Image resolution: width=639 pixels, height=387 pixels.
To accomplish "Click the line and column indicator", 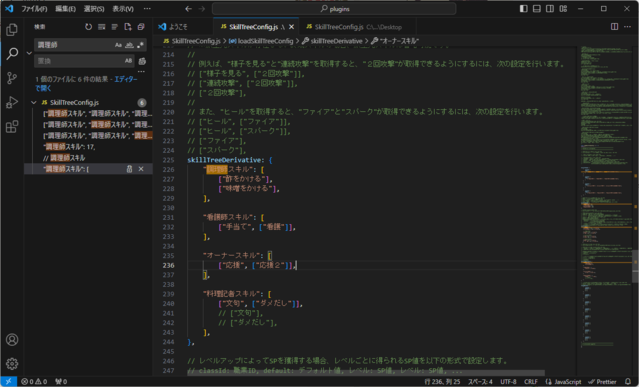I will (442, 382).
